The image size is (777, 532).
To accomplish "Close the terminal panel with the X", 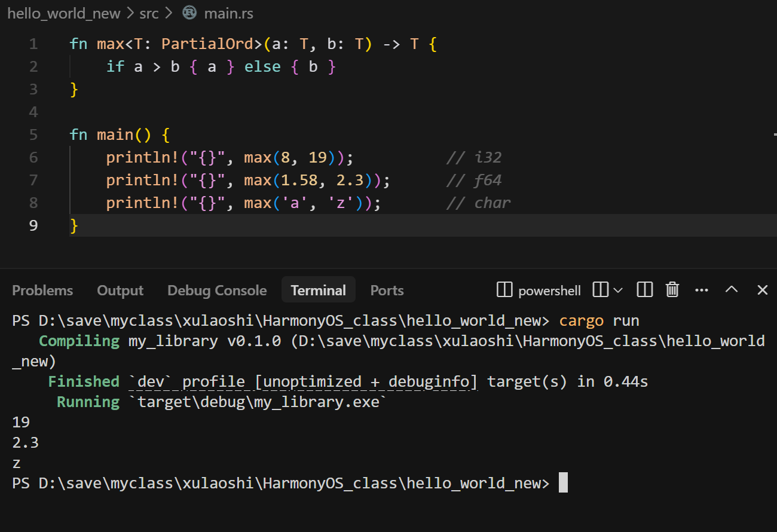I will [x=762, y=290].
